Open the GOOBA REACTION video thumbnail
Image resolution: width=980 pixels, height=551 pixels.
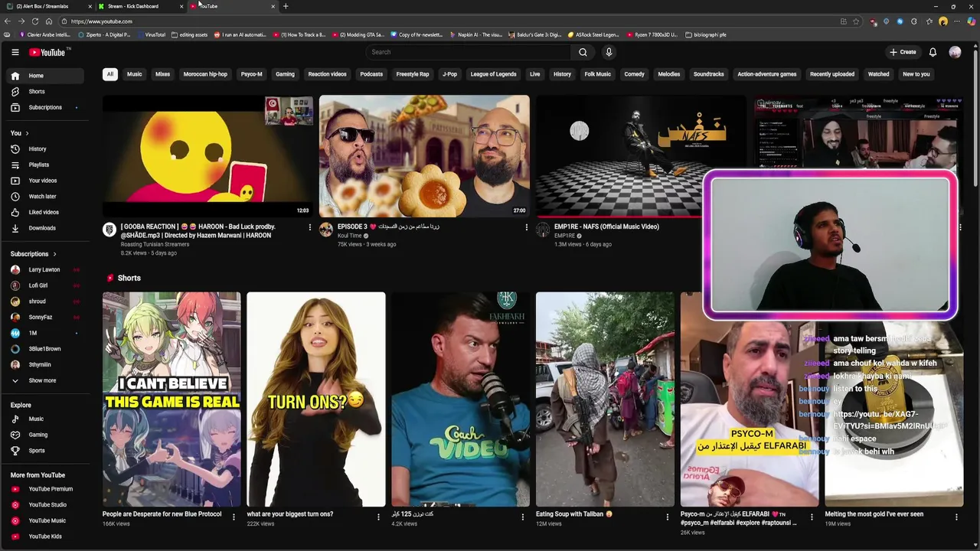pos(207,156)
